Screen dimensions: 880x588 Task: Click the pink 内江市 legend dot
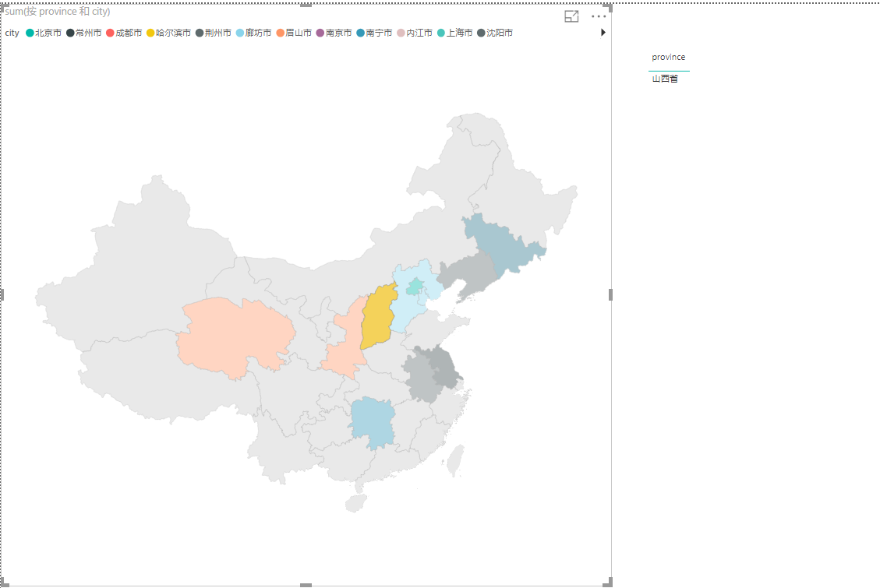click(x=401, y=33)
